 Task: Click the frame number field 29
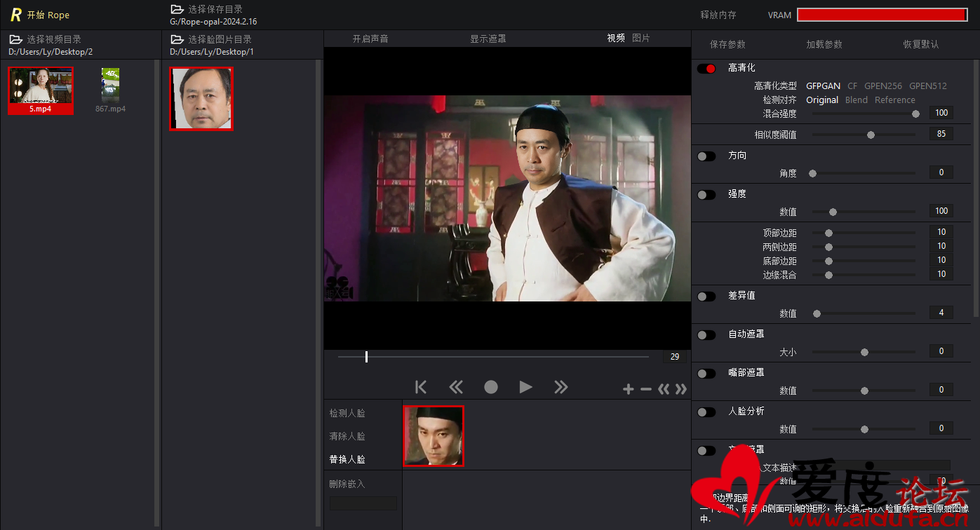pyautogui.click(x=675, y=357)
